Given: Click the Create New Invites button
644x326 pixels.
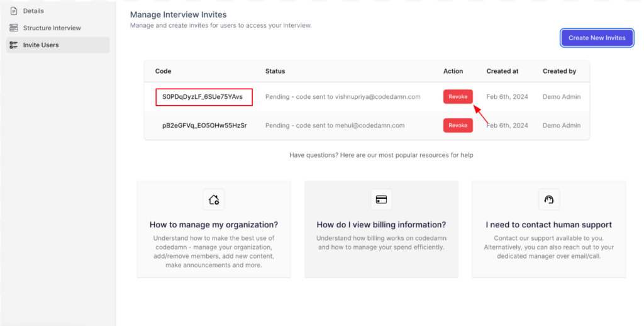Looking at the screenshot, I should pos(597,38).
